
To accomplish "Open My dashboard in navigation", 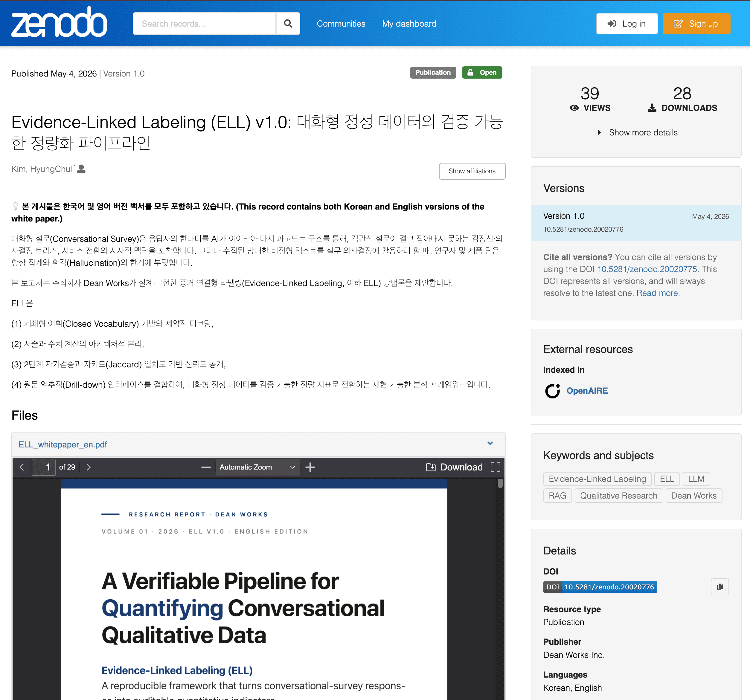I will pyautogui.click(x=409, y=23).
